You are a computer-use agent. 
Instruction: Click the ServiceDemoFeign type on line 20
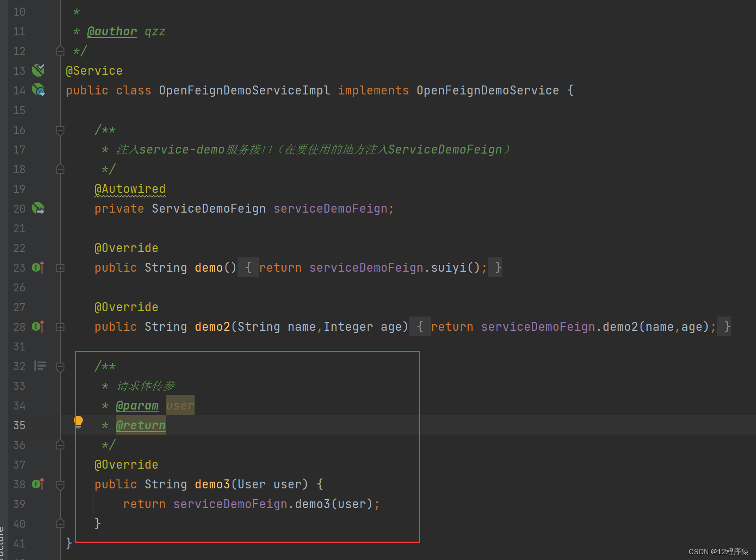tap(208, 209)
